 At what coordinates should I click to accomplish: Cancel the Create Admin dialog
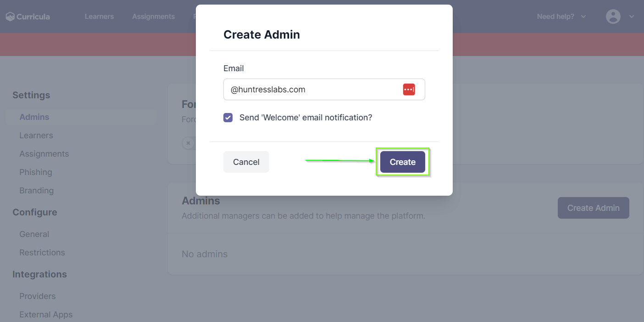[x=246, y=162]
